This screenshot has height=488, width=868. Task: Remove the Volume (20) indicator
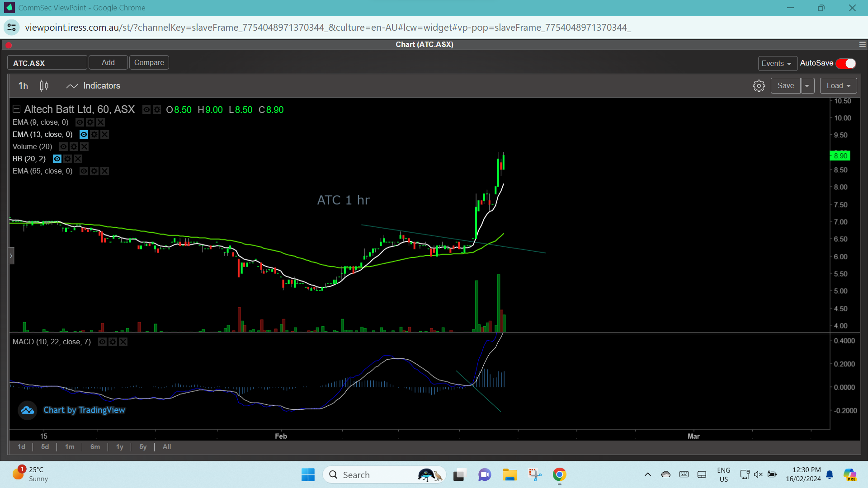tap(84, 147)
